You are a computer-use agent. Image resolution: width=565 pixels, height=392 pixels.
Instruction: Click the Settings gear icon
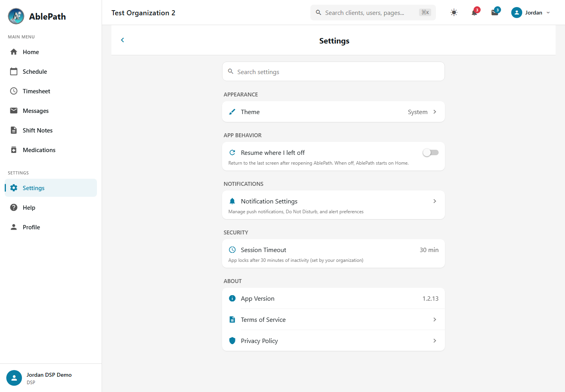(x=14, y=188)
